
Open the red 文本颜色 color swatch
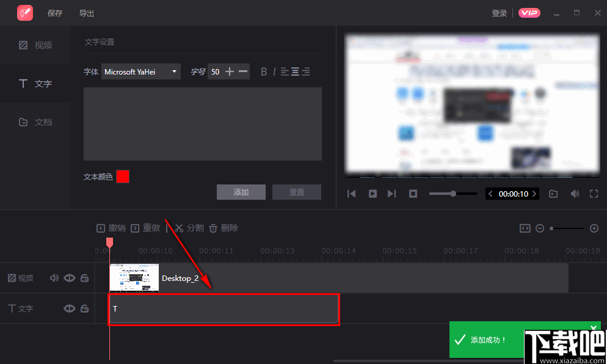pos(122,177)
